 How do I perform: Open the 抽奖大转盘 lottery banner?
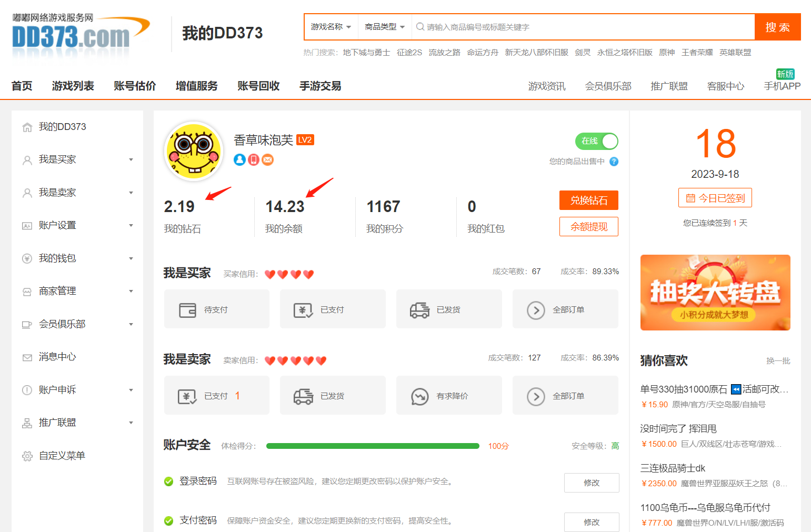pyautogui.click(x=715, y=293)
